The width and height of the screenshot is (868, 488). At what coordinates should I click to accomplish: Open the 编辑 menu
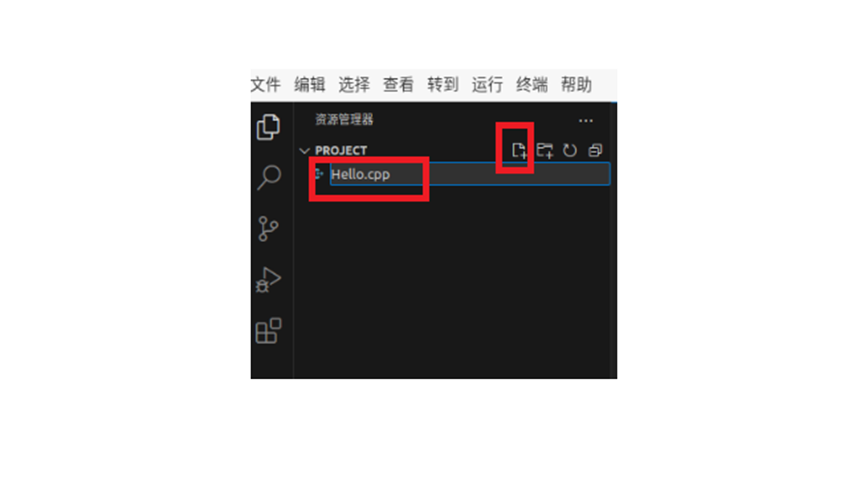[310, 84]
